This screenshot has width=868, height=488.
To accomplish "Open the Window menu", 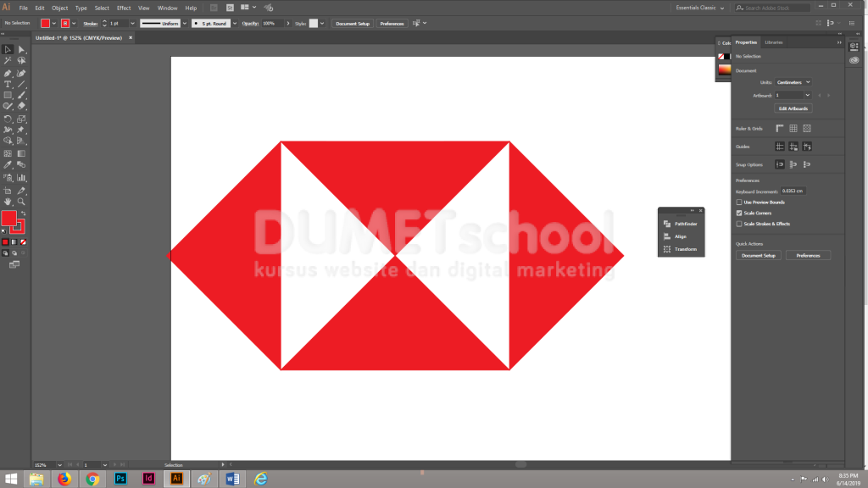I will (167, 8).
